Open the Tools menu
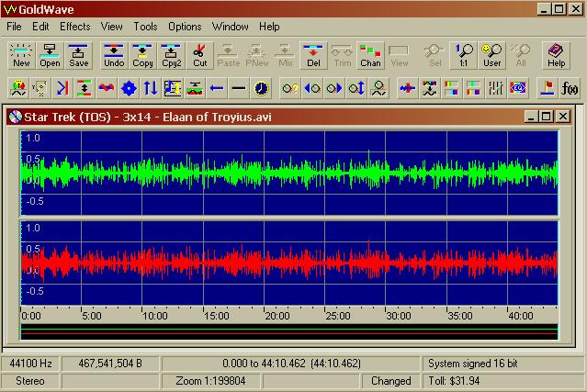 tap(145, 27)
